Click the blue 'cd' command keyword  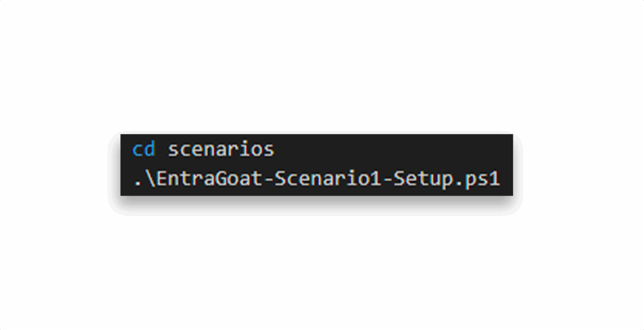[x=144, y=149]
